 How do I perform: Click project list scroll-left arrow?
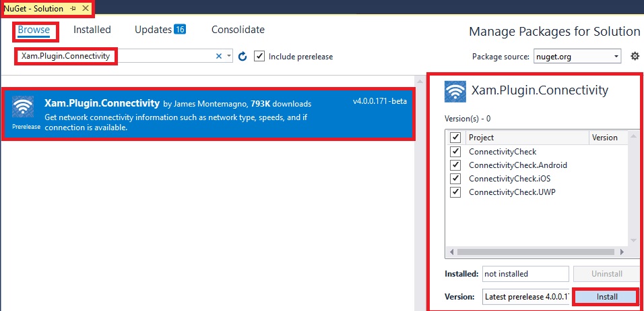pos(451,252)
